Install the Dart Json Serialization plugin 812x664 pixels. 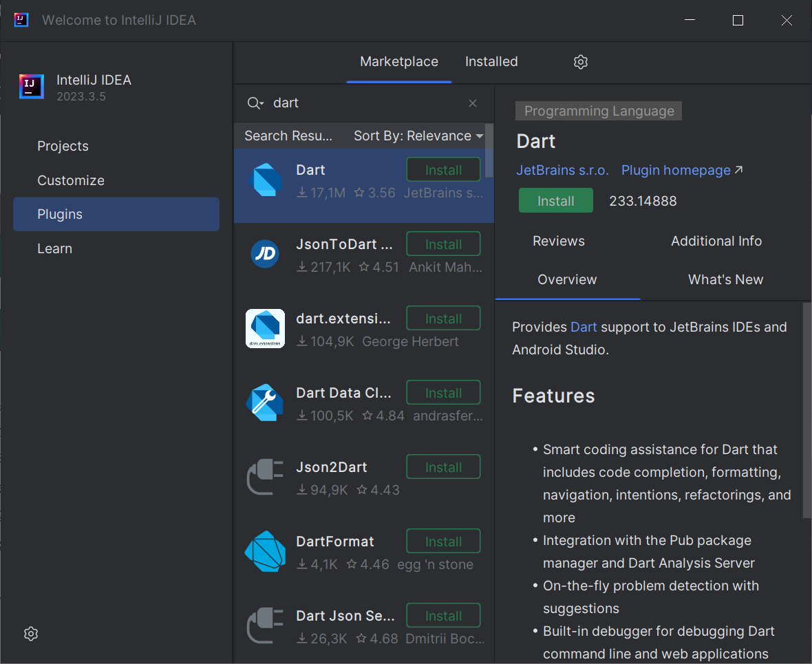pos(443,615)
